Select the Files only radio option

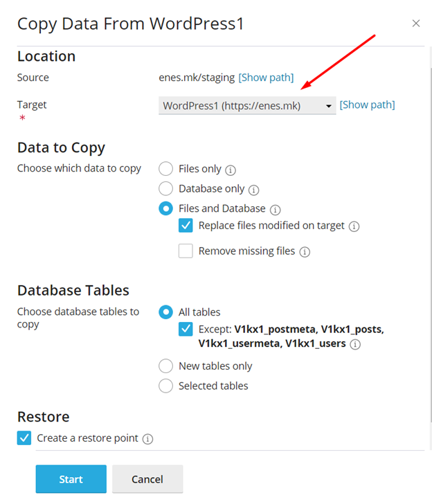pyautogui.click(x=165, y=168)
